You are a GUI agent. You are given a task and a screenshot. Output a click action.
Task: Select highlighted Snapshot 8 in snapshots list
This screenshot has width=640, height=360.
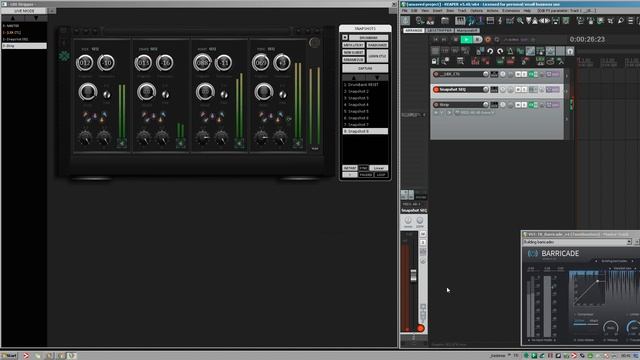(365, 131)
